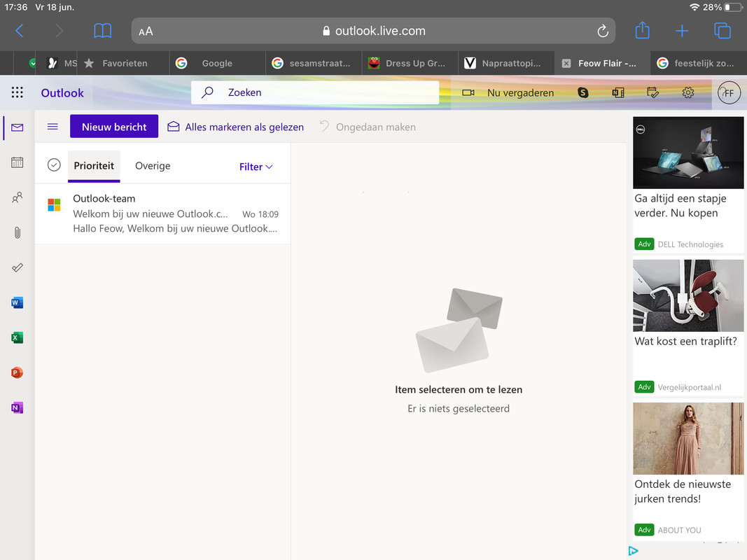Screen dimensions: 747x560
Task: Switch to sesamstraat browser tab
Action: click(x=314, y=63)
